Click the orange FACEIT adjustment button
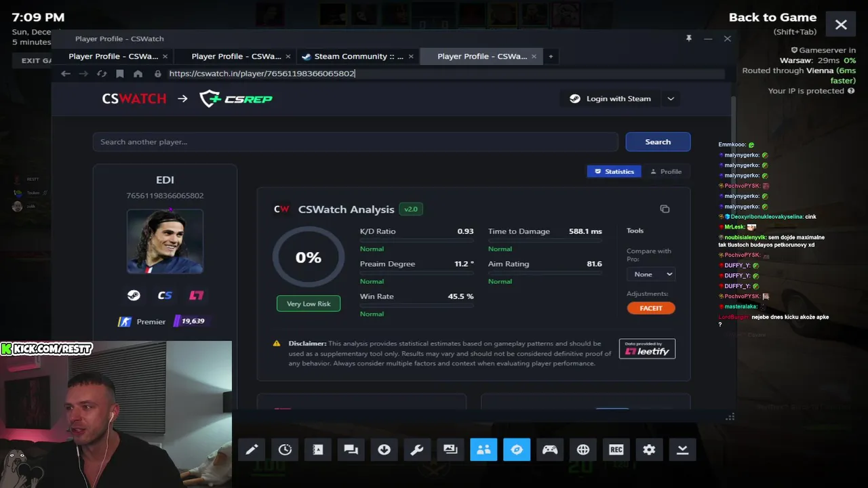 tap(651, 308)
